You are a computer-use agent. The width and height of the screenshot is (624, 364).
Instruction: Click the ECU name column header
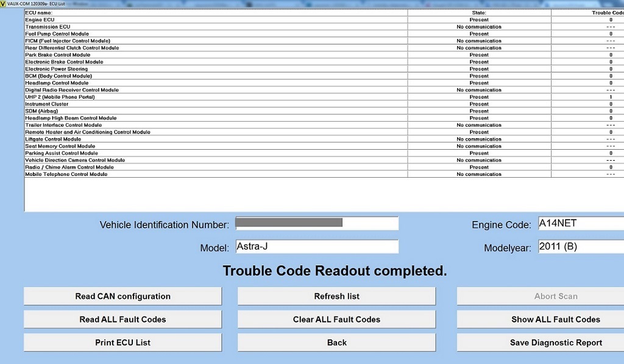(x=38, y=13)
